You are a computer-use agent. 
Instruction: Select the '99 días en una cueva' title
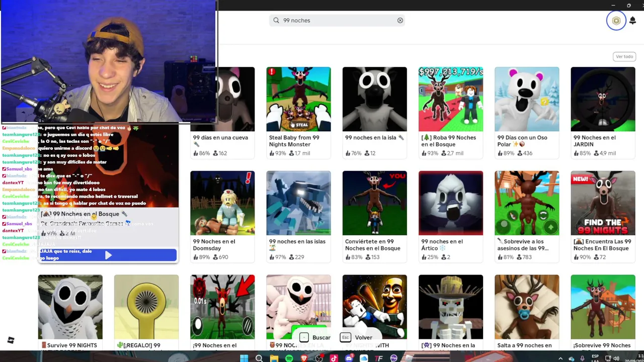click(220, 141)
